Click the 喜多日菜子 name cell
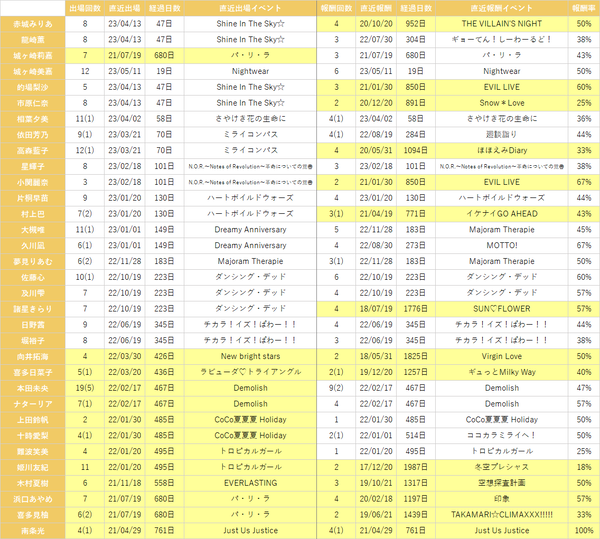The image size is (600, 539). point(33,373)
